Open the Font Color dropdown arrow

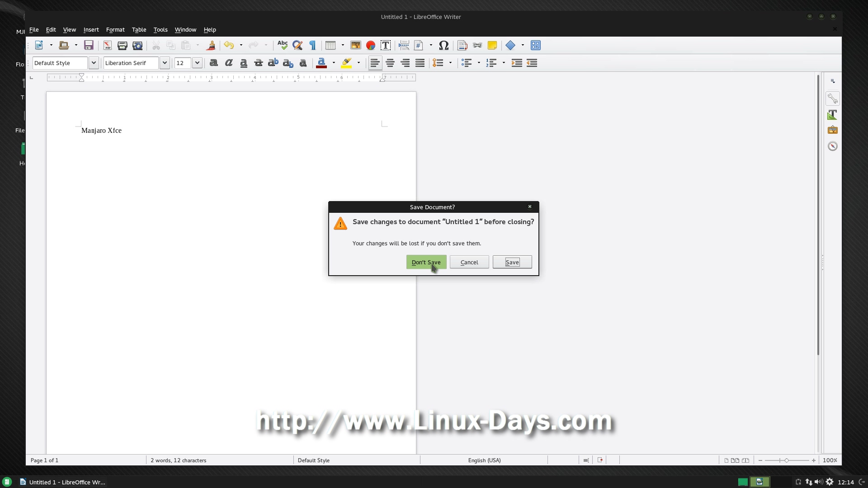(x=334, y=63)
